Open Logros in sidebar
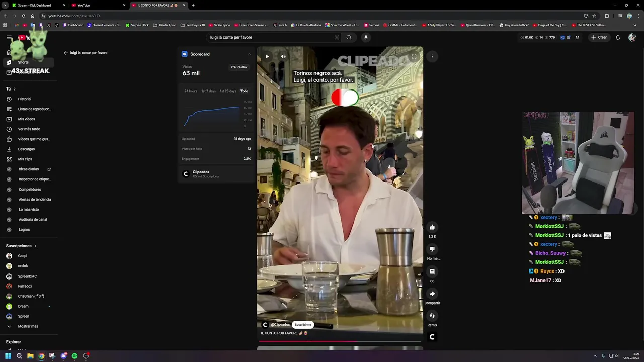The width and height of the screenshot is (644, 362). click(29, 230)
